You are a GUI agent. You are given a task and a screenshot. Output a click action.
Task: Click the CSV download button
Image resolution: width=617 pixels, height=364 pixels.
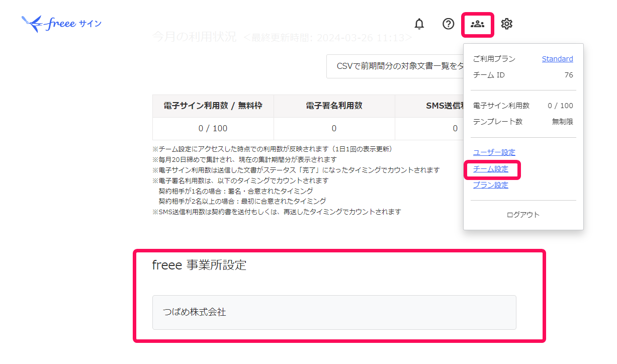point(395,66)
